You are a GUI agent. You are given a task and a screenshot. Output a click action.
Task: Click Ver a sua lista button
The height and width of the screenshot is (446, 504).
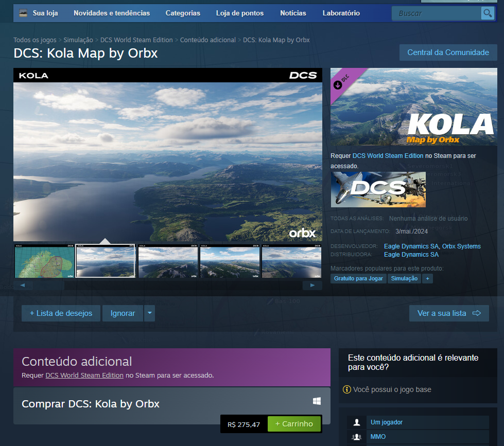tap(449, 313)
